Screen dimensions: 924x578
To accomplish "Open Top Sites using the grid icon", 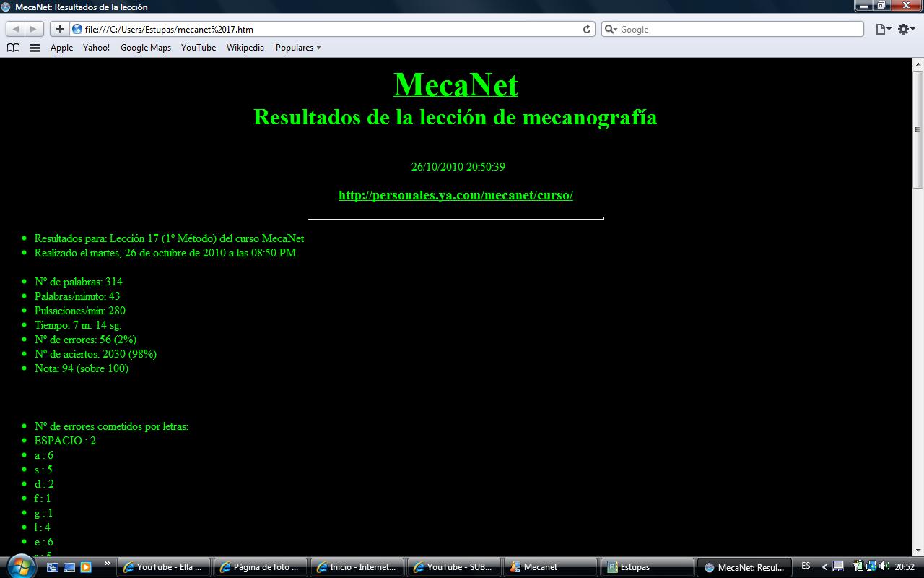I will 34,47.
